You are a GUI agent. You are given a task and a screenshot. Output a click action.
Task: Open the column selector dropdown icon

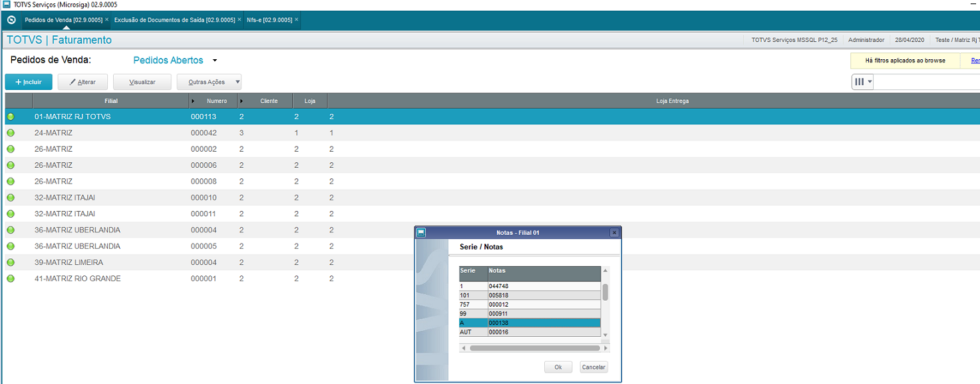pos(863,82)
